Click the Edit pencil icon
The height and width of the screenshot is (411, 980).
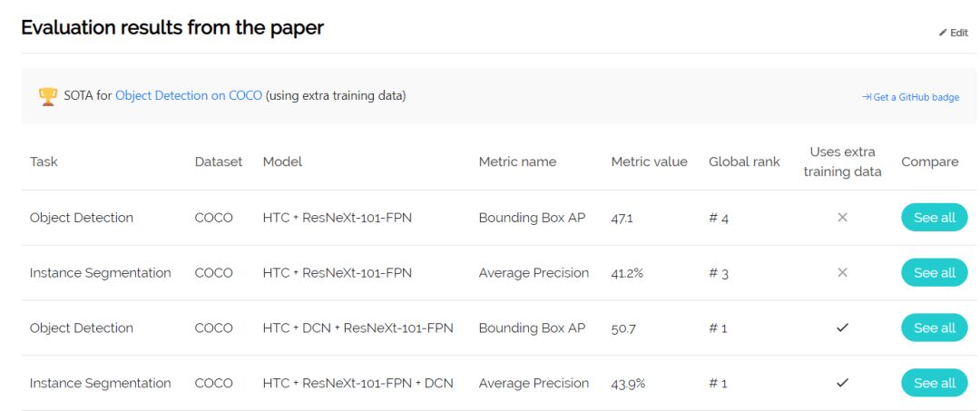[x=944, y=33]
